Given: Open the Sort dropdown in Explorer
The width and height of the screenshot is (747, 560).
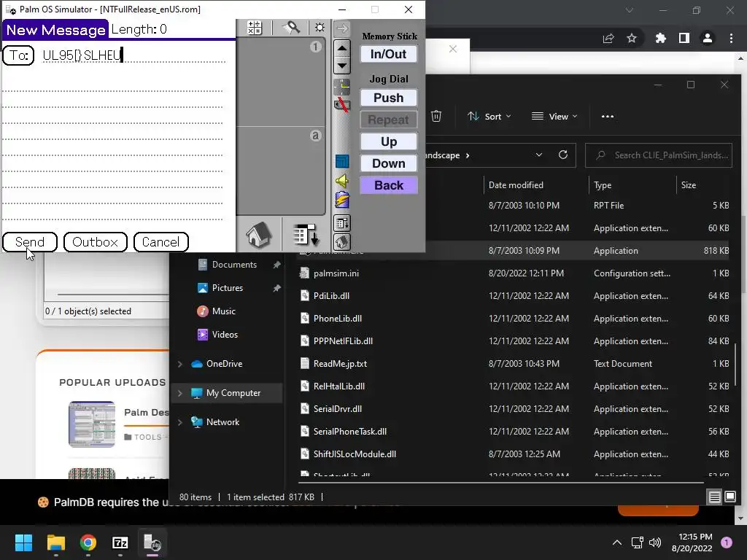Looking at the screenshot, I should (489, 116).
